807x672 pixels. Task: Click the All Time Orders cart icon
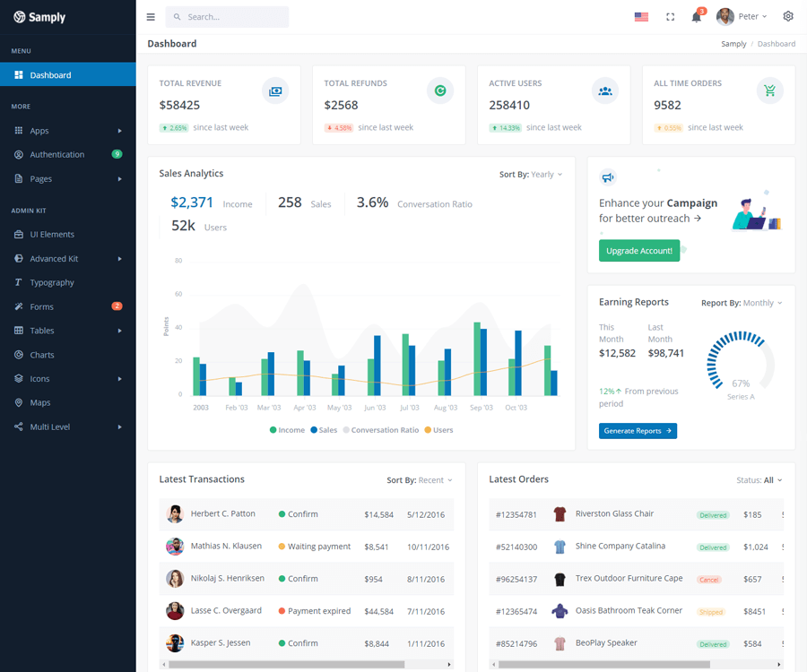[x=769, y=91]
